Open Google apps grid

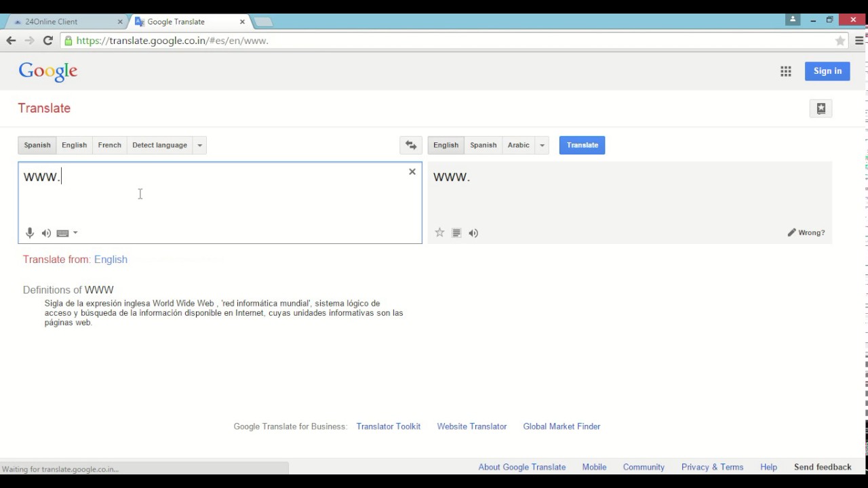click(x=786, y=71)
